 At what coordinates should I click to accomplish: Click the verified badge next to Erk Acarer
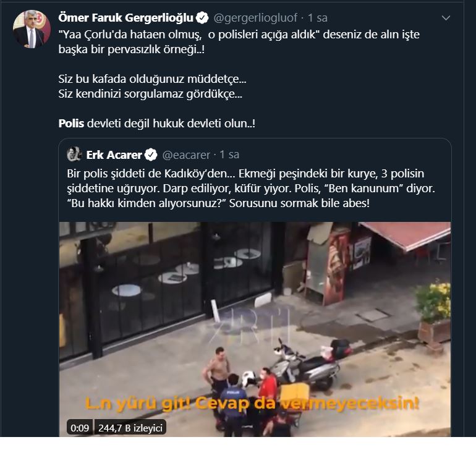click(150, 153)
